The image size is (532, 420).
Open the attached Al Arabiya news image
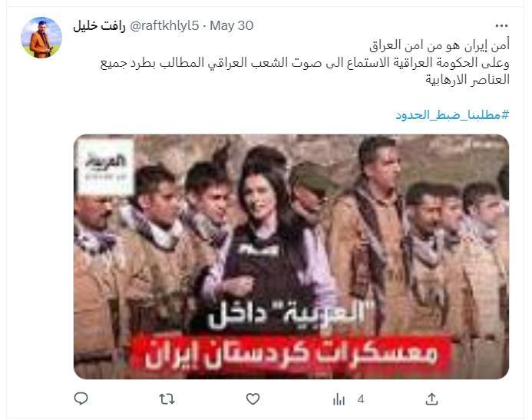291,256
